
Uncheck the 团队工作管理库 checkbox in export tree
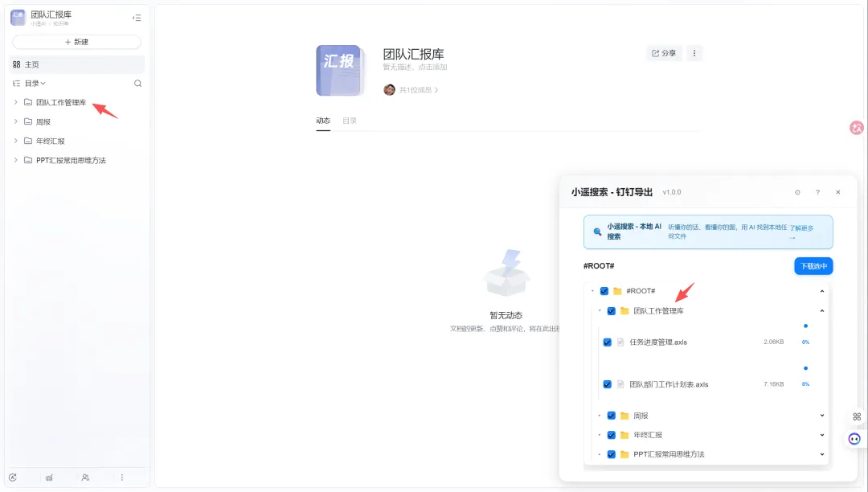(612, 311)
